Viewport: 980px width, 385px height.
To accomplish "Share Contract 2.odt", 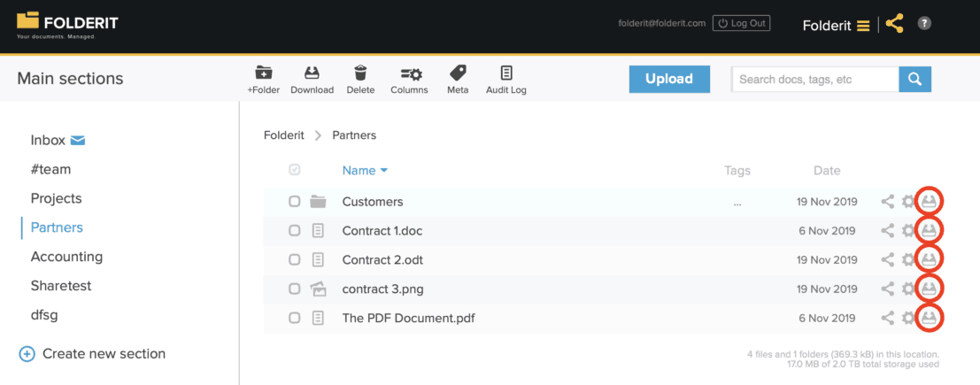I will click(x=887, y=259).
